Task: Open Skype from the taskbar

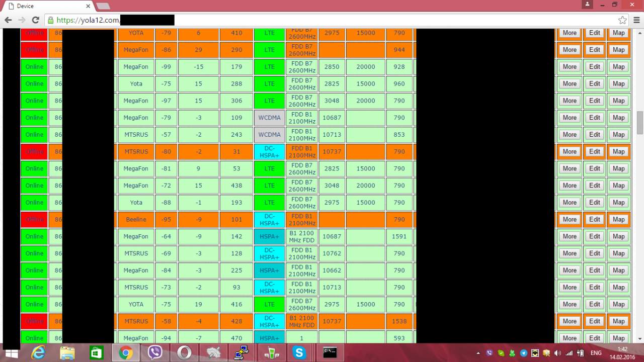Action: [299, 353]
